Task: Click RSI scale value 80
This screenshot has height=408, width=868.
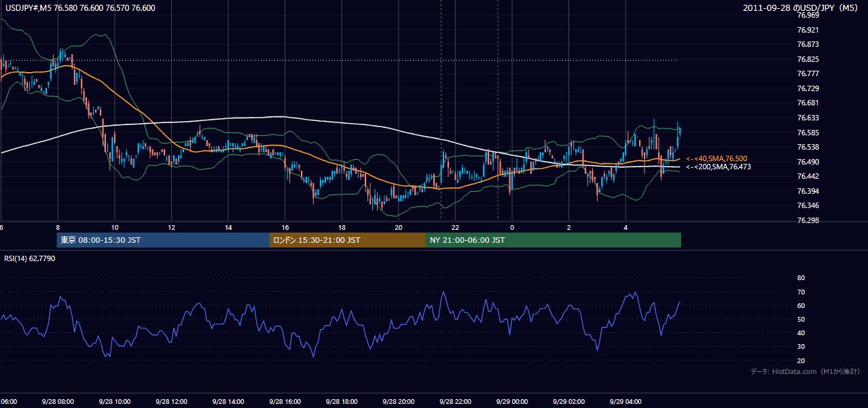Action: tap(801, 278)
